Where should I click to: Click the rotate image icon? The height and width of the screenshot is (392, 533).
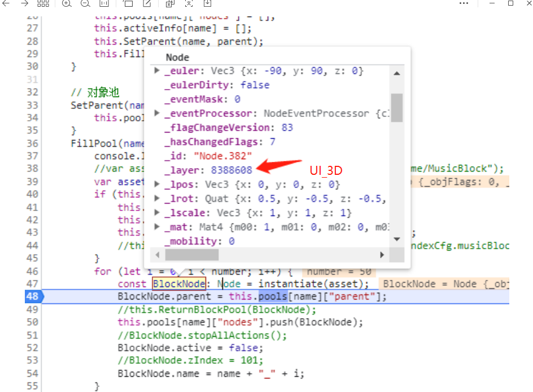pyautogui.click(x=128, y=3)
